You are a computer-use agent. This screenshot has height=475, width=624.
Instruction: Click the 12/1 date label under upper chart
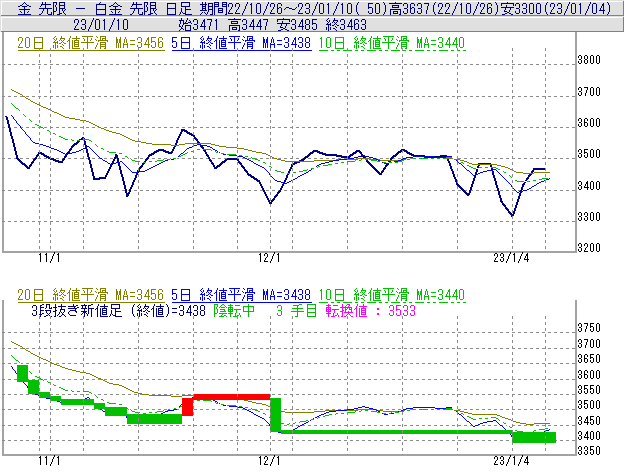269,258
